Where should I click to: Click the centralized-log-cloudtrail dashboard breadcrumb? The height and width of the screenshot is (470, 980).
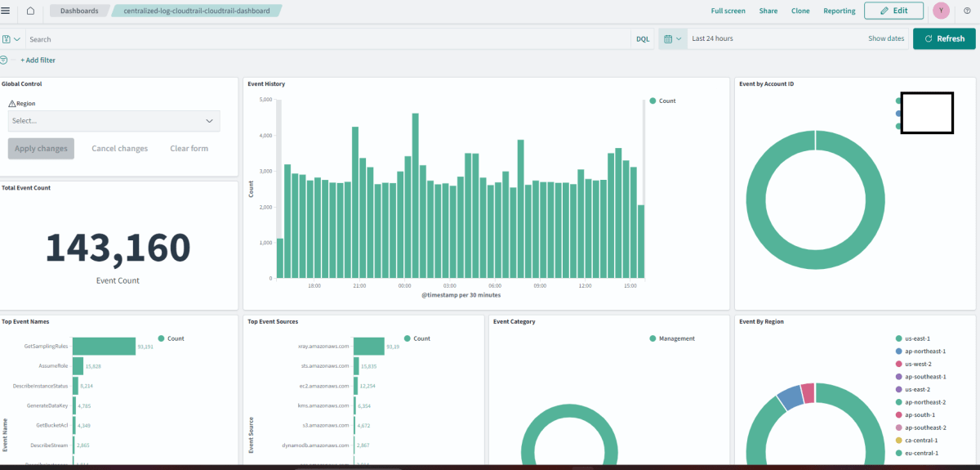[x=196, y=11]
